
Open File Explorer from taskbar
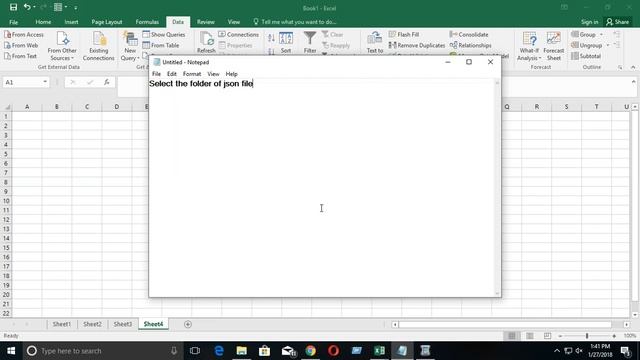(x=242, y=351)
